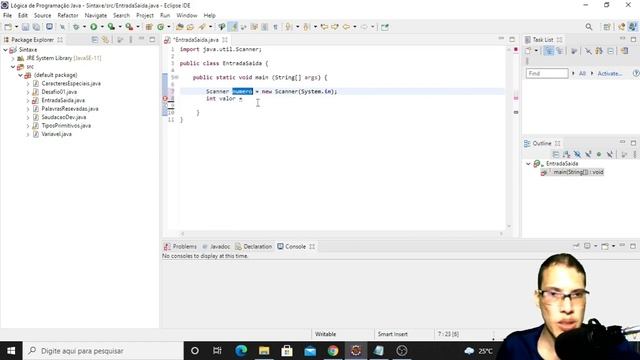Viewport: 640px width, 360px height.
Task: Collapse all in the Package Explorer toolbar
Action: (95, 40)
